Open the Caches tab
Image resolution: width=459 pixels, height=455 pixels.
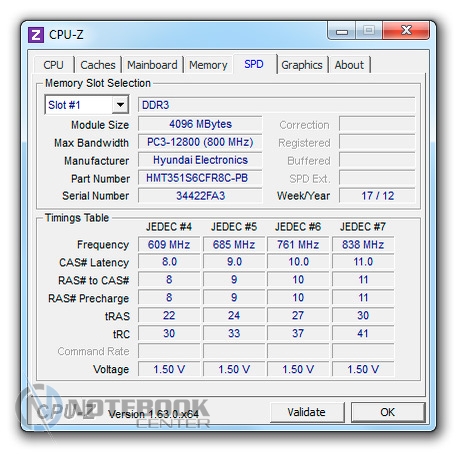coord(98,65)
